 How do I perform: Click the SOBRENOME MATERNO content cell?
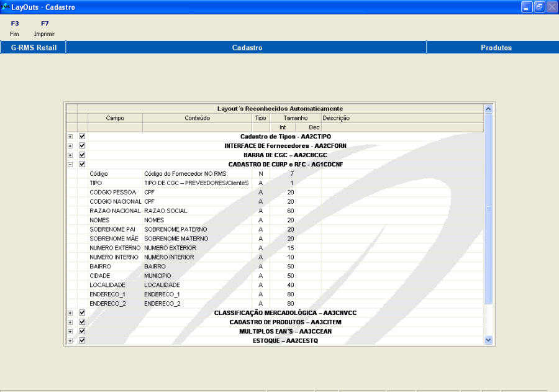click(x=197, y=239)
